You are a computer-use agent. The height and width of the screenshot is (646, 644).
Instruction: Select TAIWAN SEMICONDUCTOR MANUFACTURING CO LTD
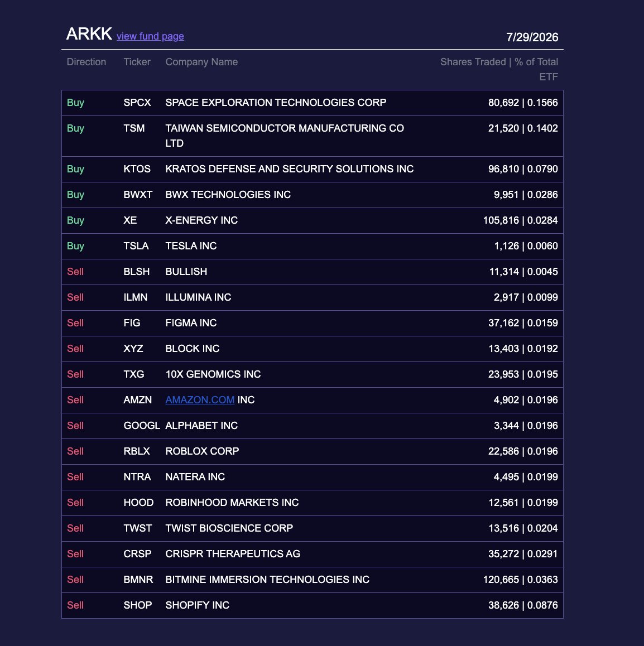click(x=284, y=136)
